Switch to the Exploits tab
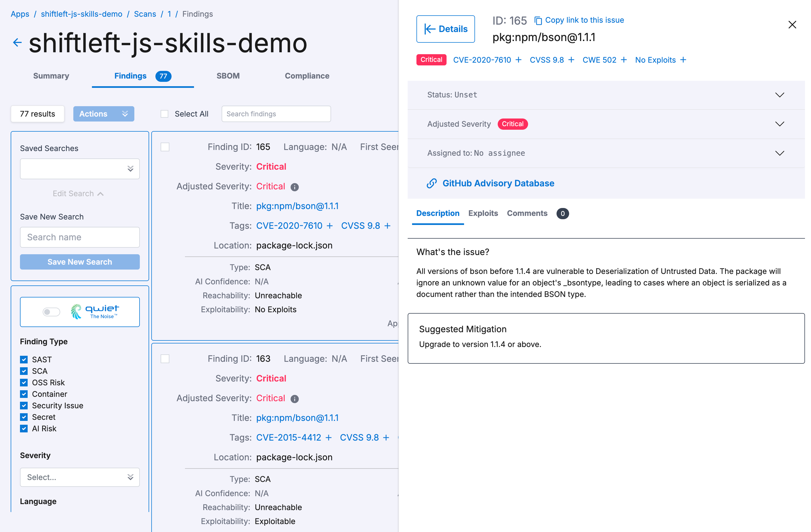 tap(483, 213)
